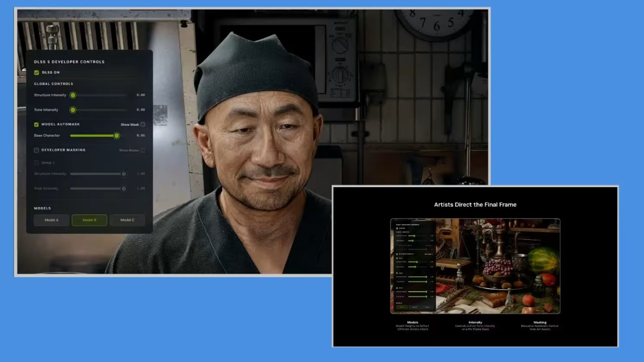Select Model B

[x=89, y=220]
